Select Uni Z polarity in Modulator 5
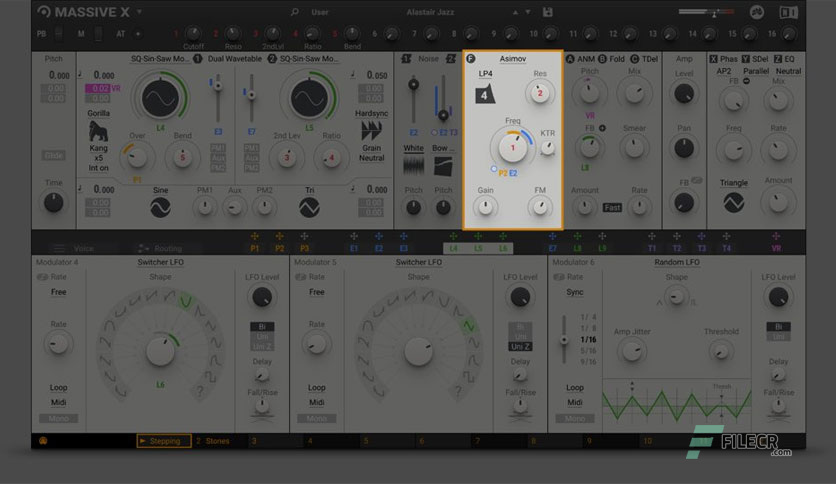 tap(520, 346)
